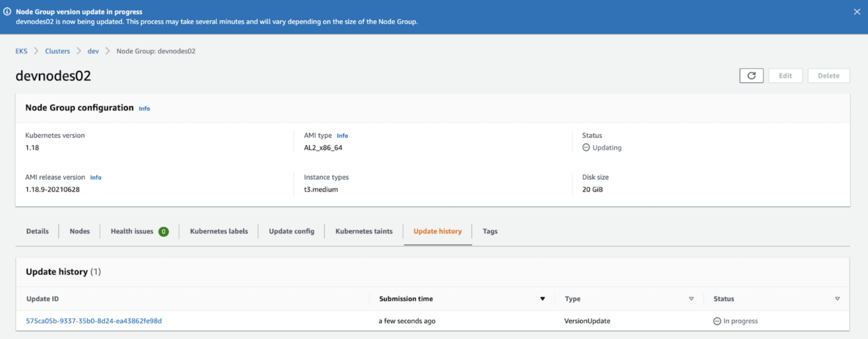
Task: Select the Kubernetes labels tab
Action: [219, 231]
